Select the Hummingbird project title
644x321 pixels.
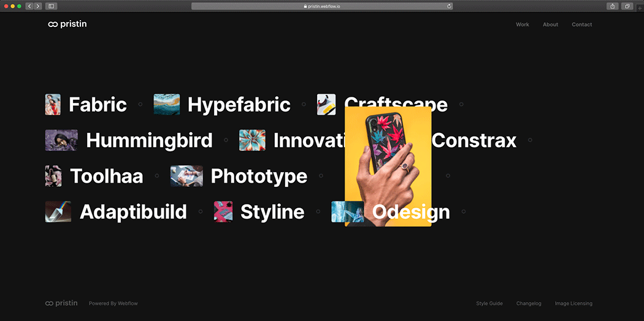click(x=150, y=140)
